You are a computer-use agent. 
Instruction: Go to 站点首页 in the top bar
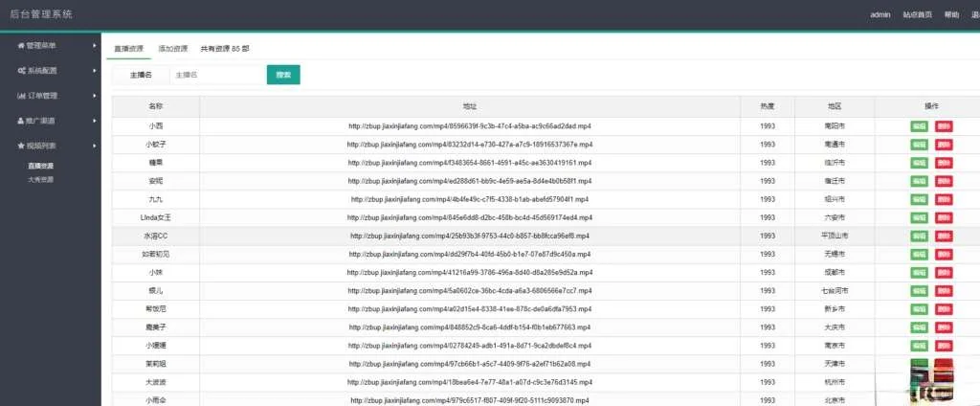[x=917, y=15]
